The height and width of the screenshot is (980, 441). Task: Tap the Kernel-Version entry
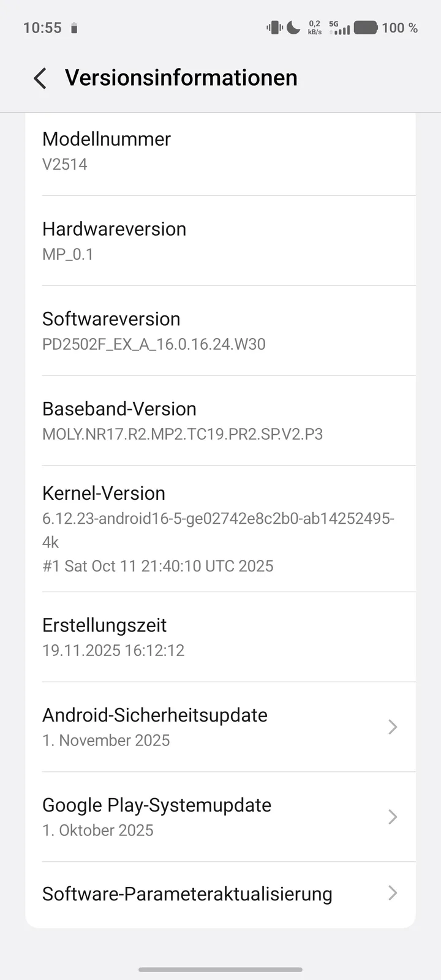click(221, 529)
